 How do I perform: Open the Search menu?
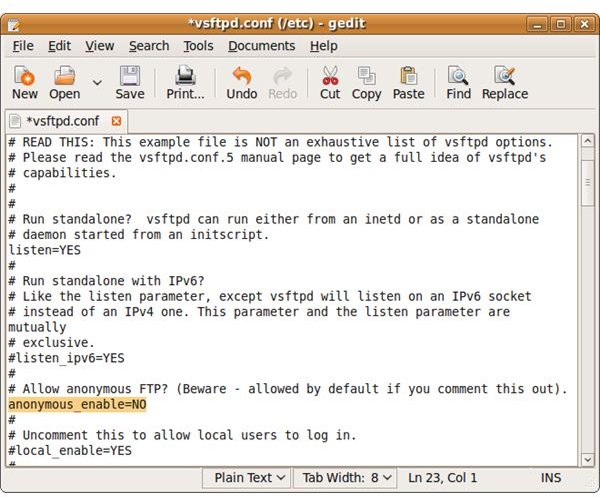[149, 46]
